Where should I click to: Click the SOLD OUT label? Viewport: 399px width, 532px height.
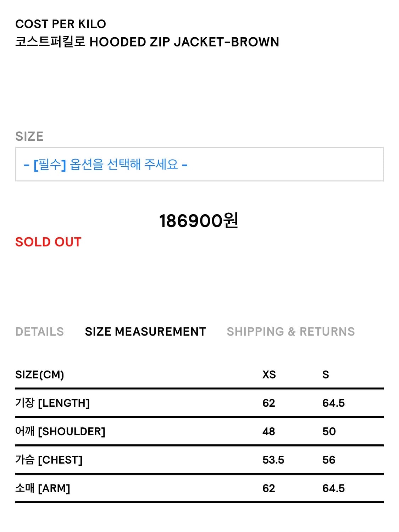[x=48, y=242]
